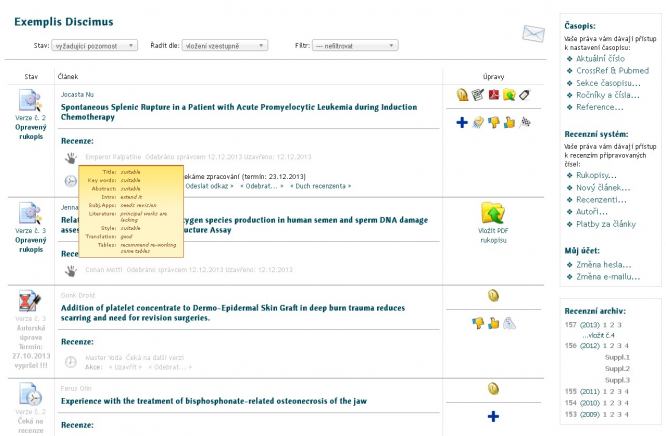Expand the Filtr dropdown
Screen dimensions: 666x436
tap(355, 45)
